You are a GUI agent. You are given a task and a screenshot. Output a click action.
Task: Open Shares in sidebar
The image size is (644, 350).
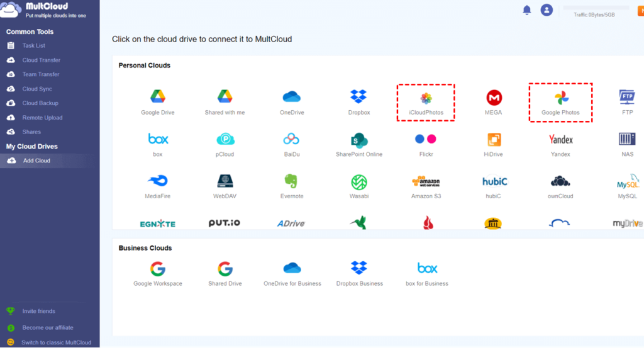[x=31, y=132]
